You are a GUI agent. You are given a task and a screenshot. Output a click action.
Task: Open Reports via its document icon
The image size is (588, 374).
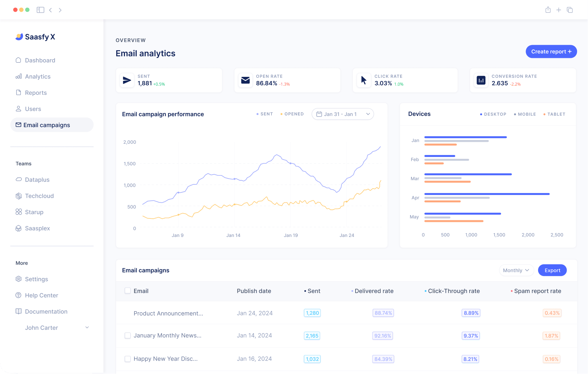19,93
